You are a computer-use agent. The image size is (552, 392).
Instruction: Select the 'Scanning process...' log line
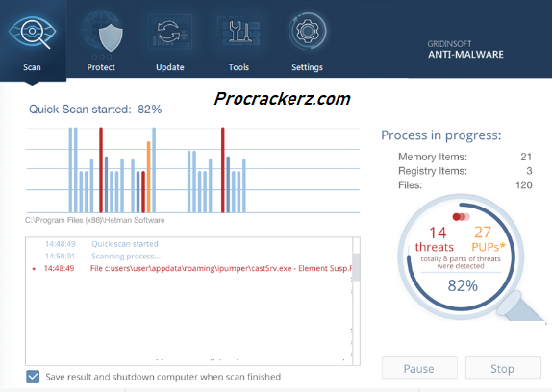tap(126, 256)
